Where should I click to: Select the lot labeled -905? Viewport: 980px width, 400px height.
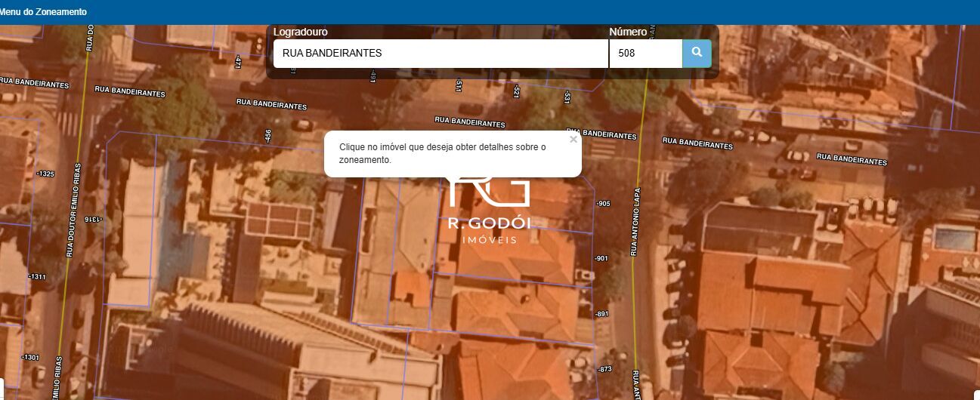point(602,204)
